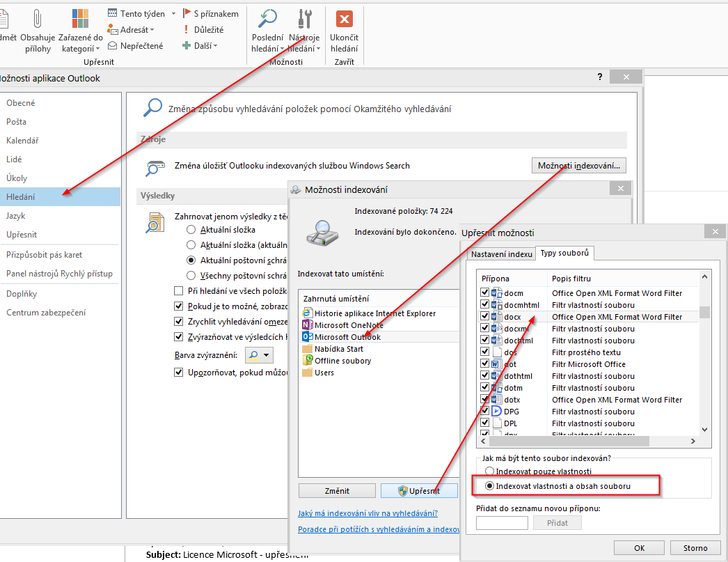Screen dimensions: 728x562
Task: Click the new extension input field
Action: coord(502,523)
